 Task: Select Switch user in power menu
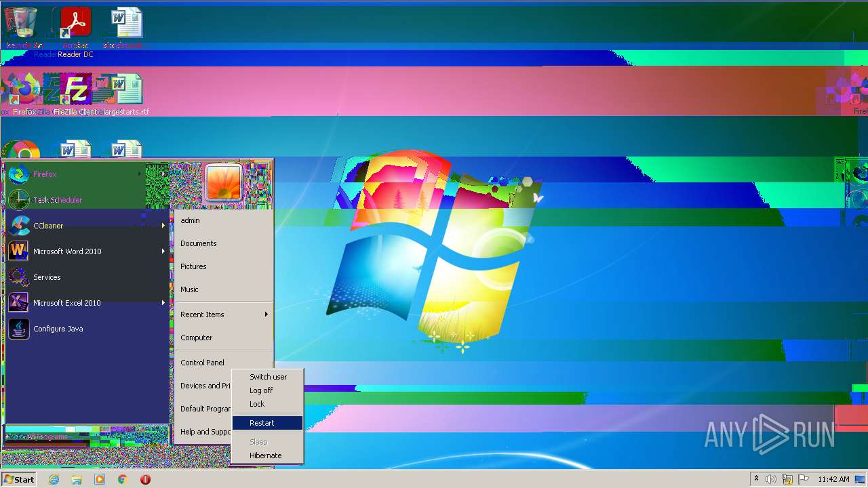click(267, 377)
